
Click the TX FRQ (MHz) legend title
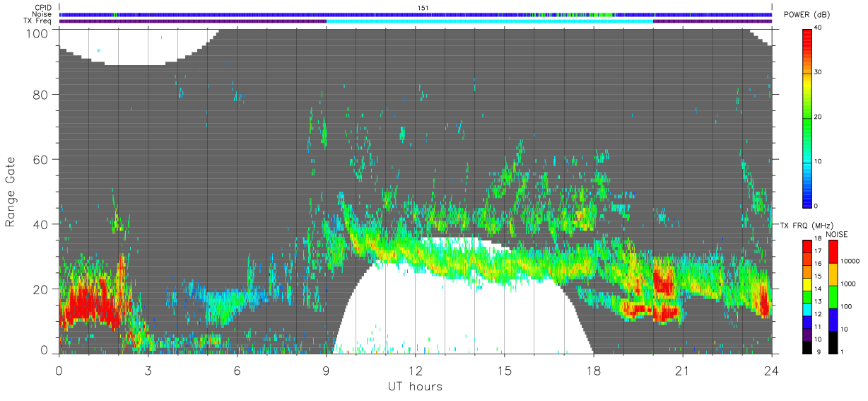(805, 226)
